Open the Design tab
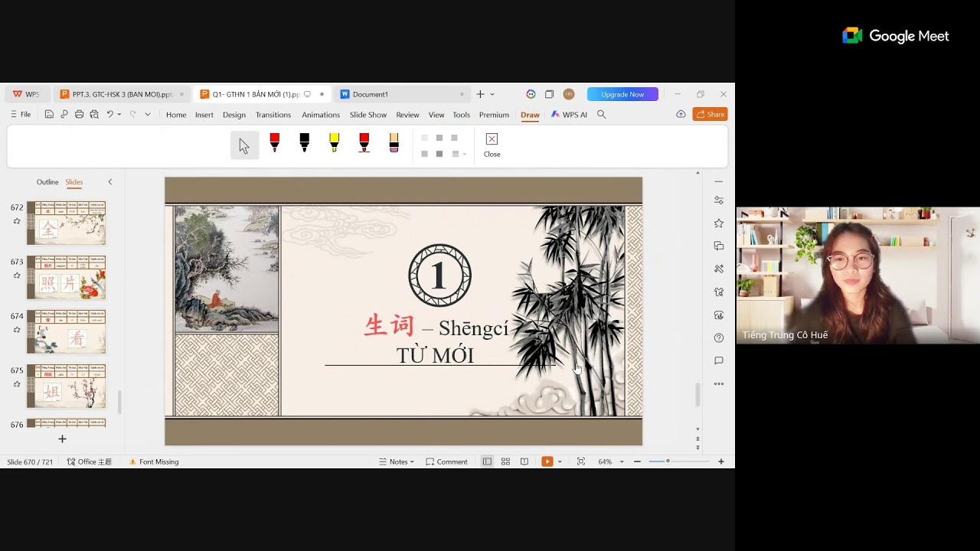Viewport: 980px width, 551px height. [x=234, y=115]
